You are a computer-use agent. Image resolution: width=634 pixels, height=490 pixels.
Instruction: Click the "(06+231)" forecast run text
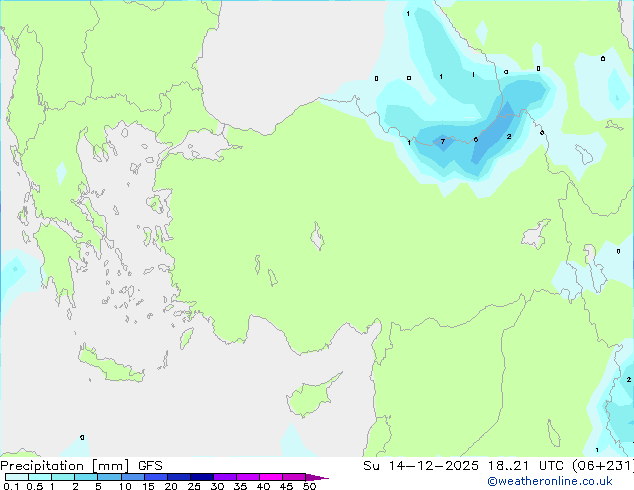[x=603, y=466]
